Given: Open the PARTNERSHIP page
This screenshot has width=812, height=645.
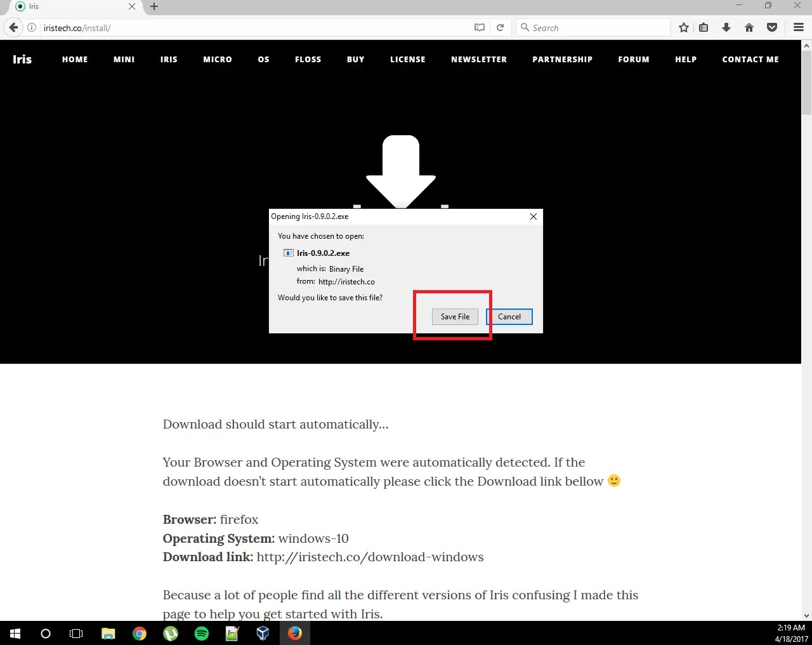Looking at the screenshot, I should pos(562,59).
